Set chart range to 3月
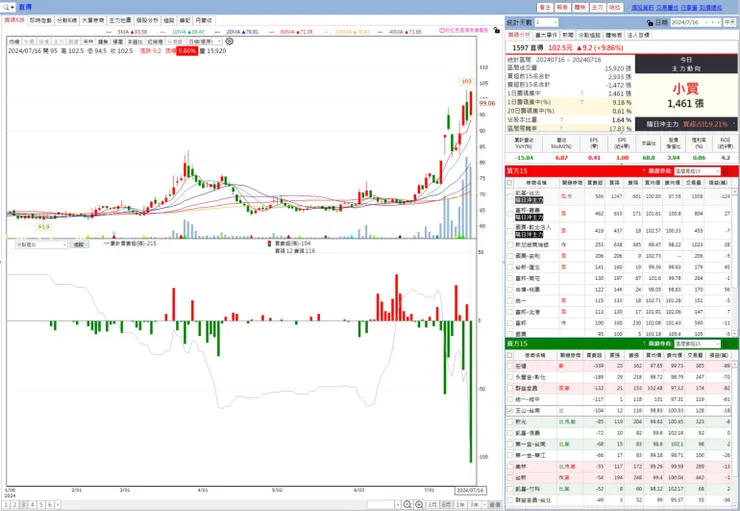Screen dimensions: 740x511 [x=432, y=504]
